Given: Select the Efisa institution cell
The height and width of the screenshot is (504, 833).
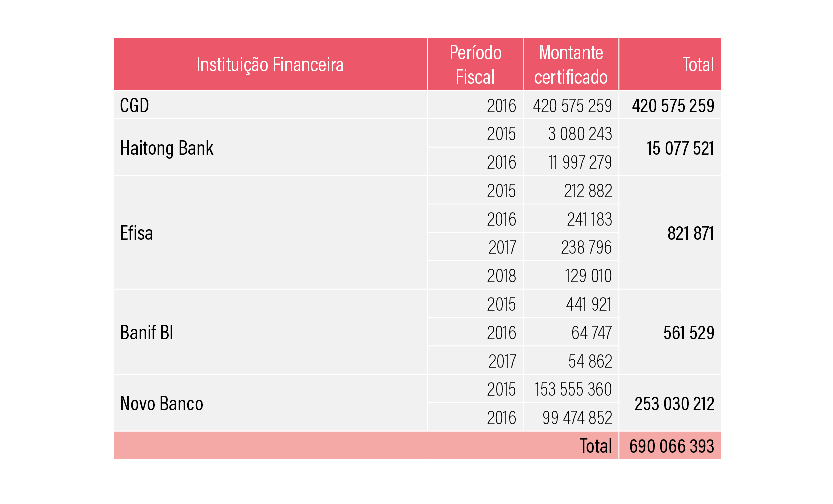Looking at the screenshot, I should tap(137, 233).
